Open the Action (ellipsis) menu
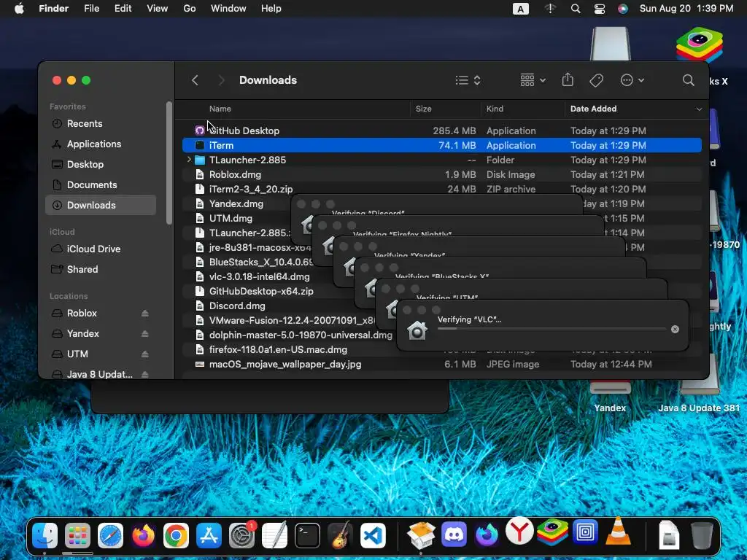Image resolution: width=747 pixels, height=560 pixels. pos(632,80)
